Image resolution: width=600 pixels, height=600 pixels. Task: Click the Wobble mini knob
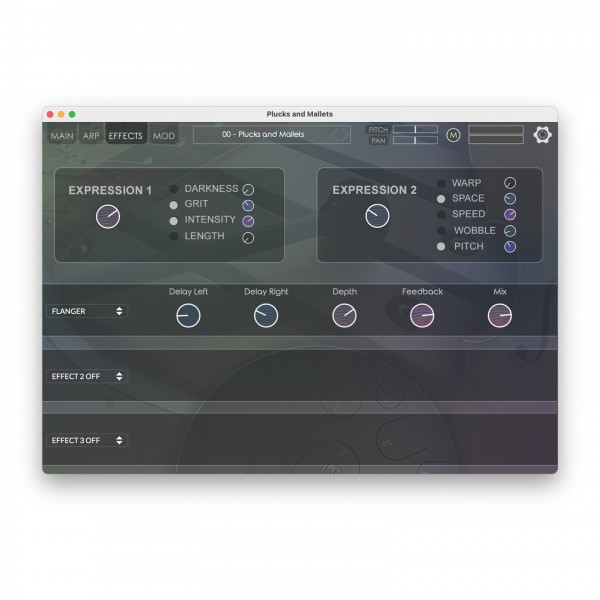pyautogui.click(x=510, y=231)
